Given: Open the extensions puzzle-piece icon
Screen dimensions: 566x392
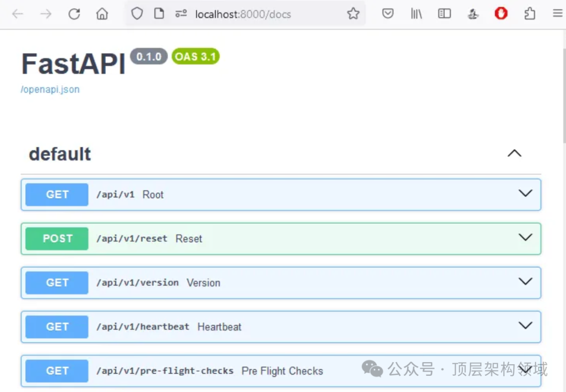Looking at the screenshot, I should (x=529, y=14).
